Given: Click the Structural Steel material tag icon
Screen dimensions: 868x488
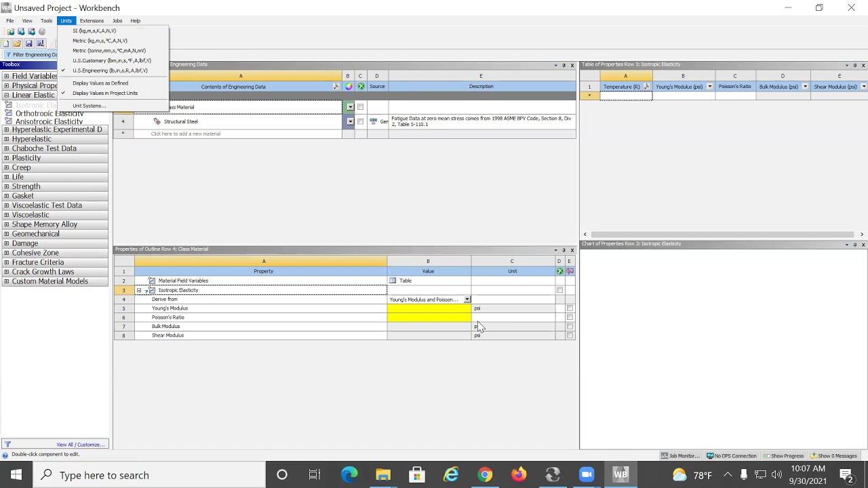Looking at the screenshot, I should [x=157, y=121].
